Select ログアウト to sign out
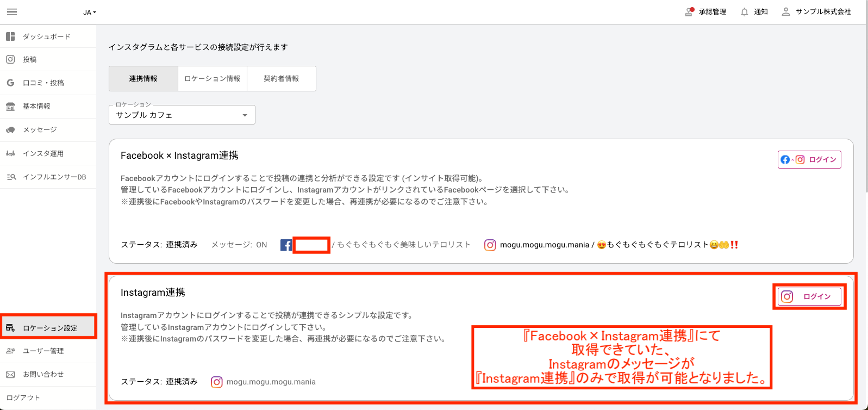 23,397
